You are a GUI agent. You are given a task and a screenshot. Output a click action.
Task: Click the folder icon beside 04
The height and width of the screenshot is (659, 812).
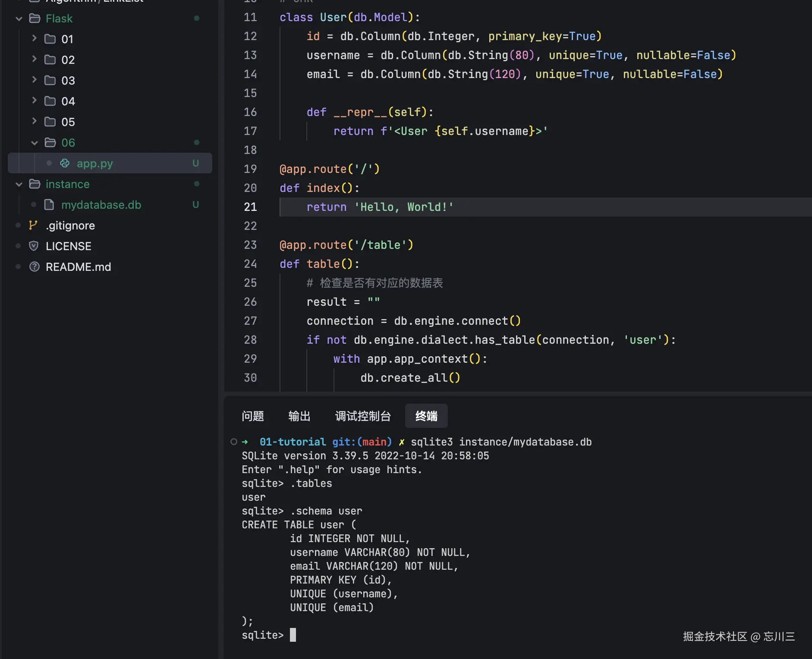pos(50,101)
